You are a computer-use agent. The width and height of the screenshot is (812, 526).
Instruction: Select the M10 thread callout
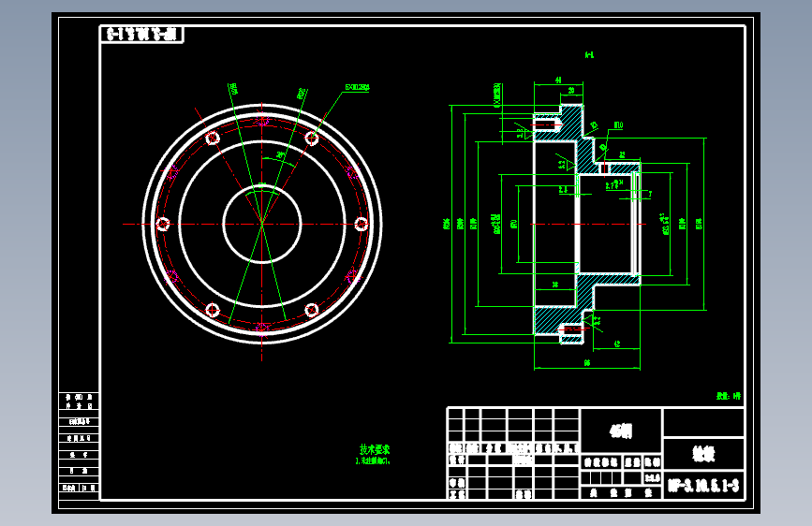[618, 125]
